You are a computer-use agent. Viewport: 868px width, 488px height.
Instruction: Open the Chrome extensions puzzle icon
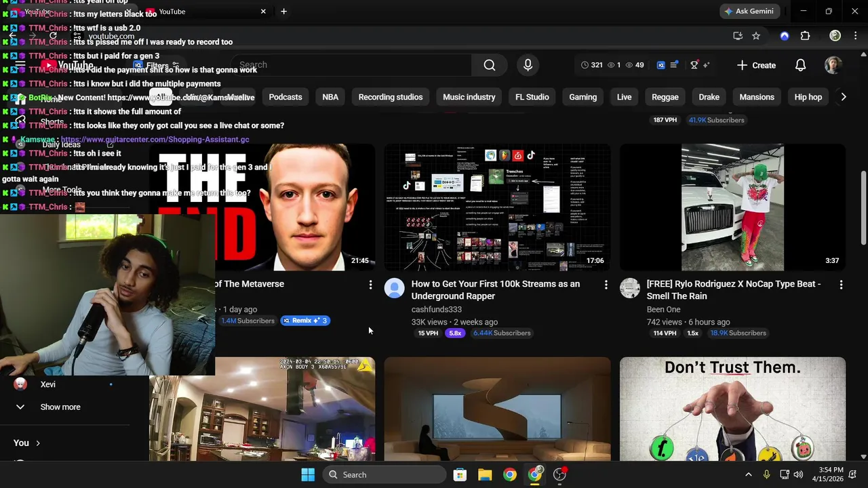click(805, 36)
